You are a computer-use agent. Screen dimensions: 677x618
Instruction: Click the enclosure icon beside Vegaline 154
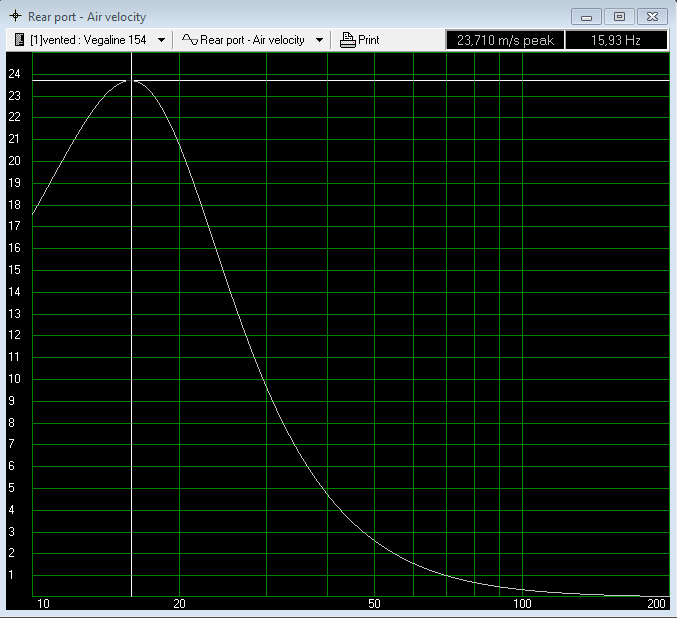[20, 40]
